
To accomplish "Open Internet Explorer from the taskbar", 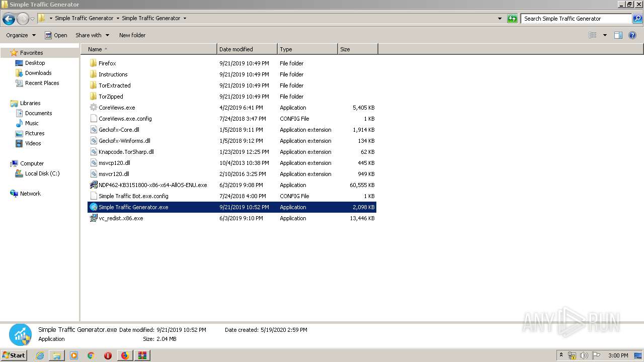I will [40, 355].
